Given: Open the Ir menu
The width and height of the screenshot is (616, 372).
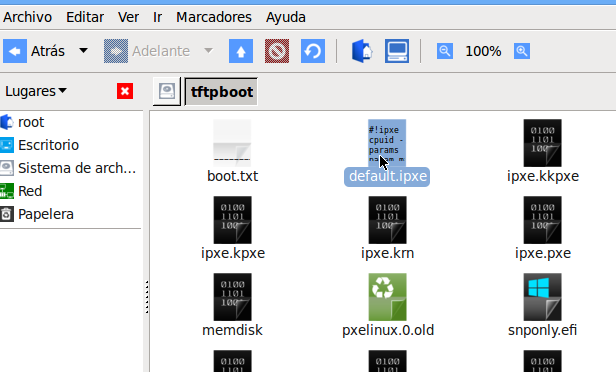Looking at the screenshot, I should 158,17.
